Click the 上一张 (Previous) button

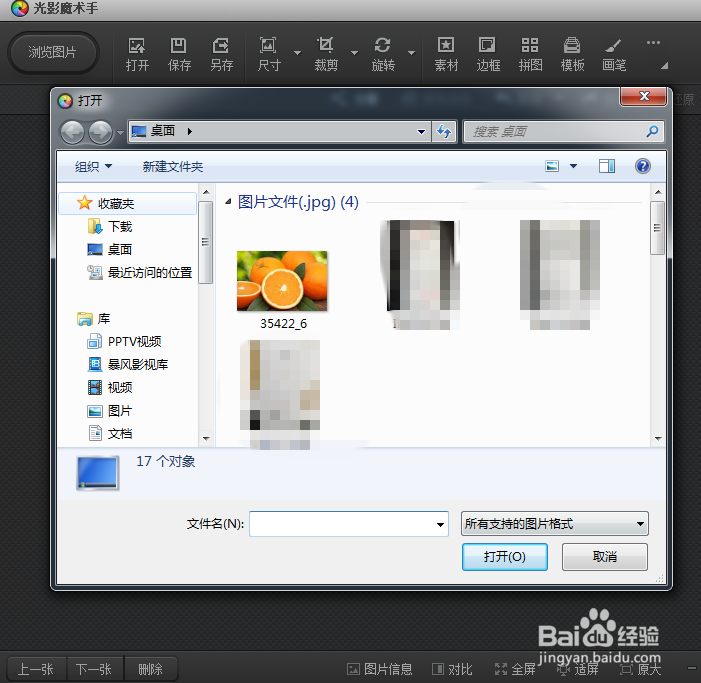coord(36,669)
